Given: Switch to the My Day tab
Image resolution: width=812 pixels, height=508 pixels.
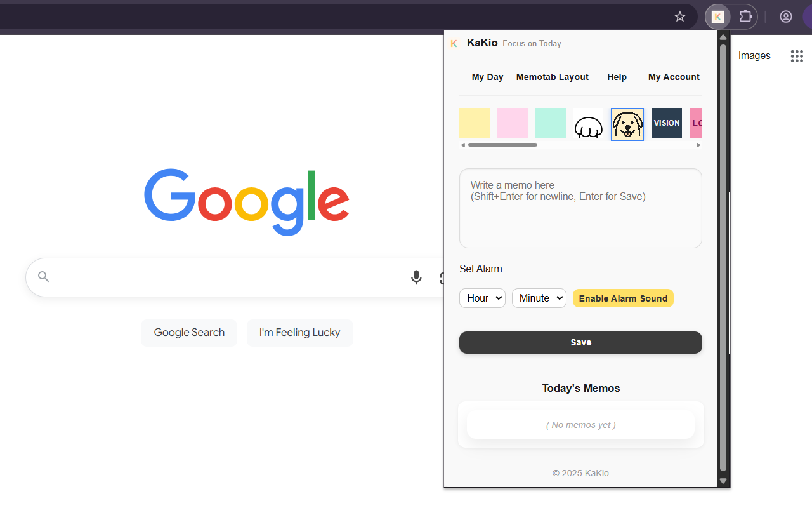Looking at the screenshot, I should click(487, 77).
